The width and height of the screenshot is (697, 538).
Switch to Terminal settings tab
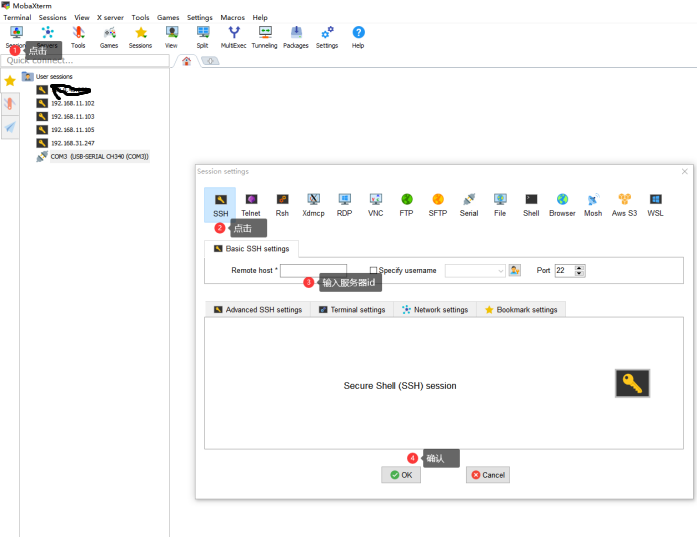(x=352, y=309)
